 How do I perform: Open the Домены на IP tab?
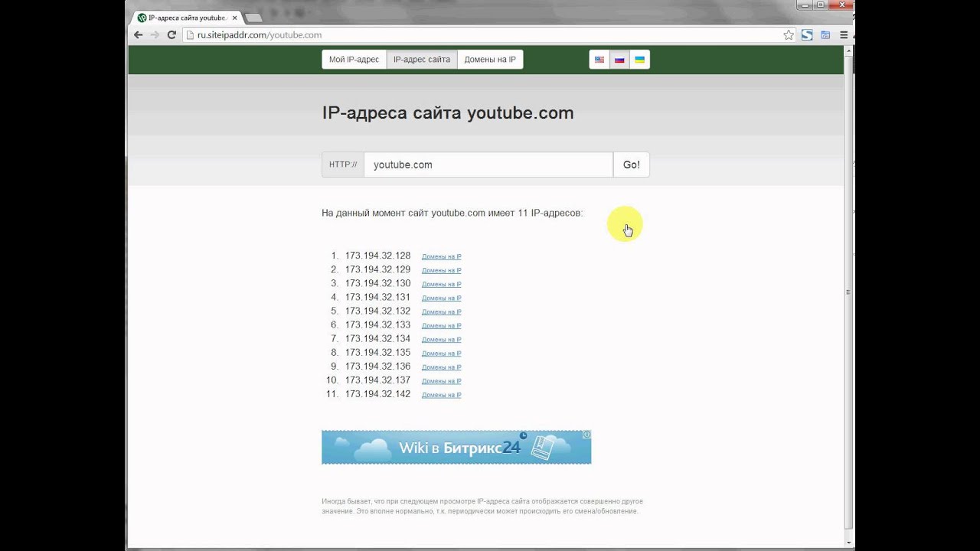pyautogui.click(x=490, y=60)
